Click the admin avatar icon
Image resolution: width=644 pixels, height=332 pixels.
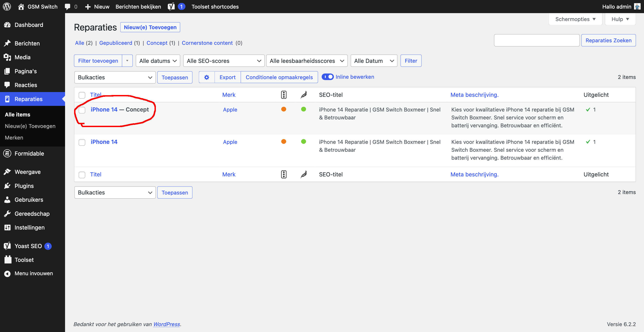coord(637,7)
